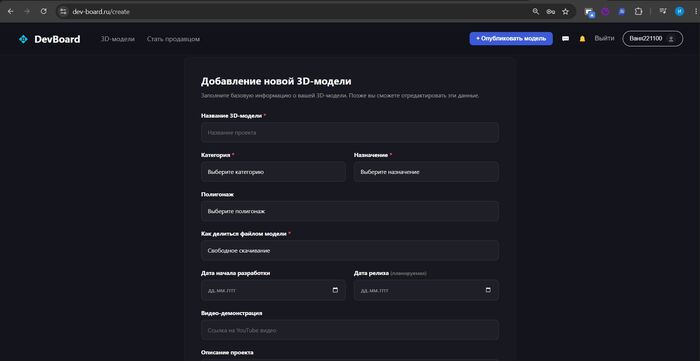The image size is (700, 361).
Task: Open the Стать продавцом navigation item
Action: click(x=173, y=39)
